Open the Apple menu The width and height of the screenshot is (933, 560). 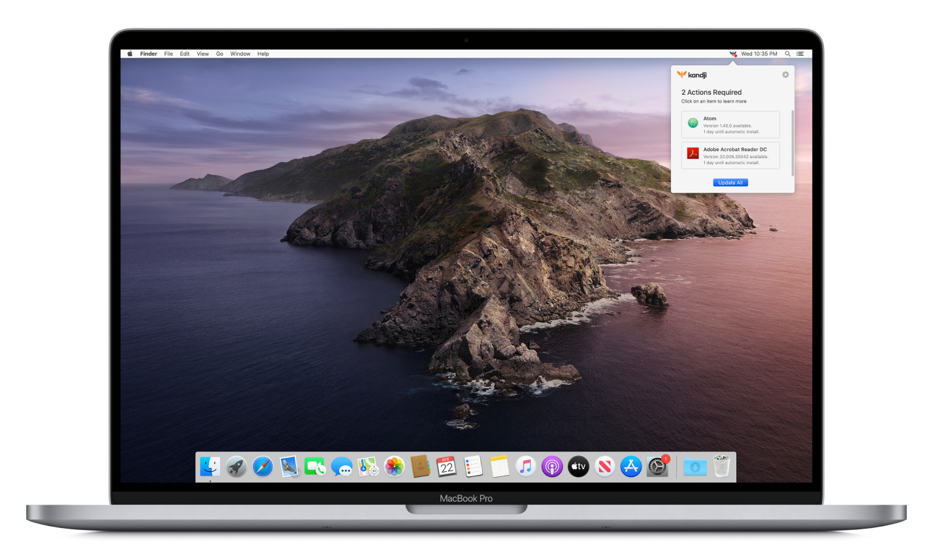tap(129, 54)
